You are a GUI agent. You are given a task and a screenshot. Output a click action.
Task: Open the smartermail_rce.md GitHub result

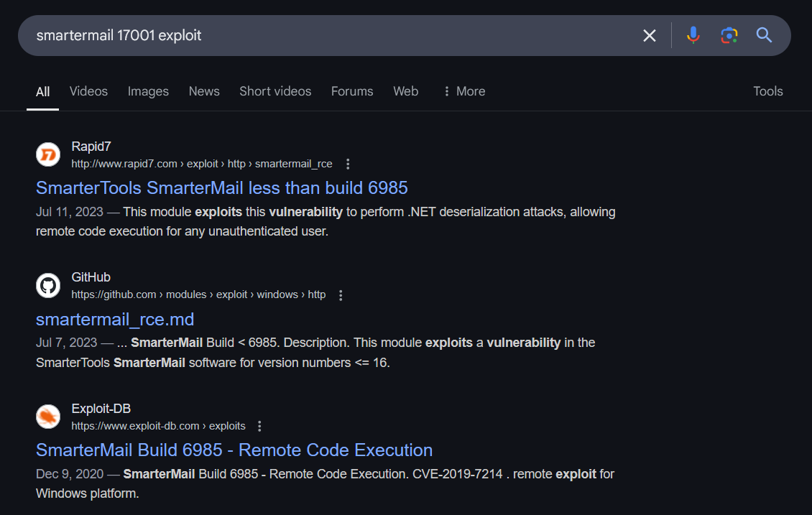[115, 320]
